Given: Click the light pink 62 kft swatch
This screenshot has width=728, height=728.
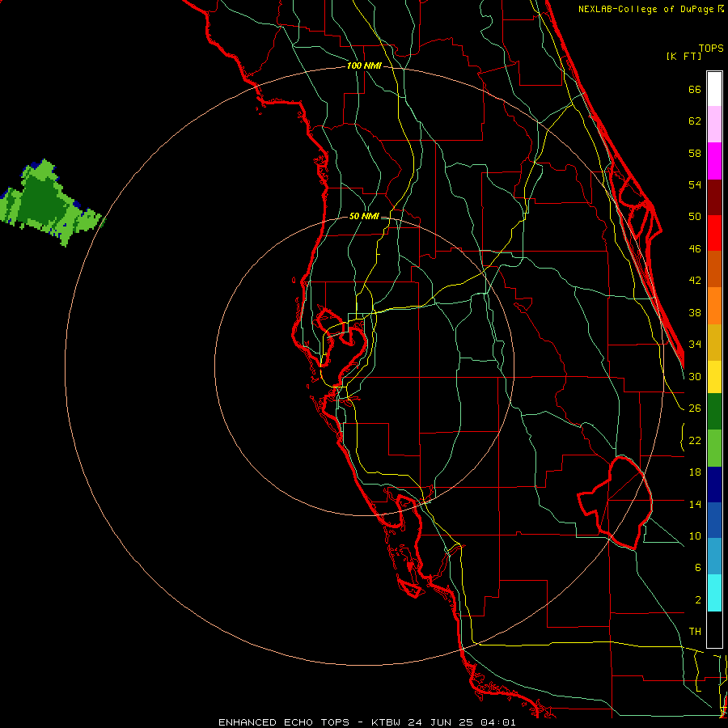Looking at the screenshot, I should 714,125.
